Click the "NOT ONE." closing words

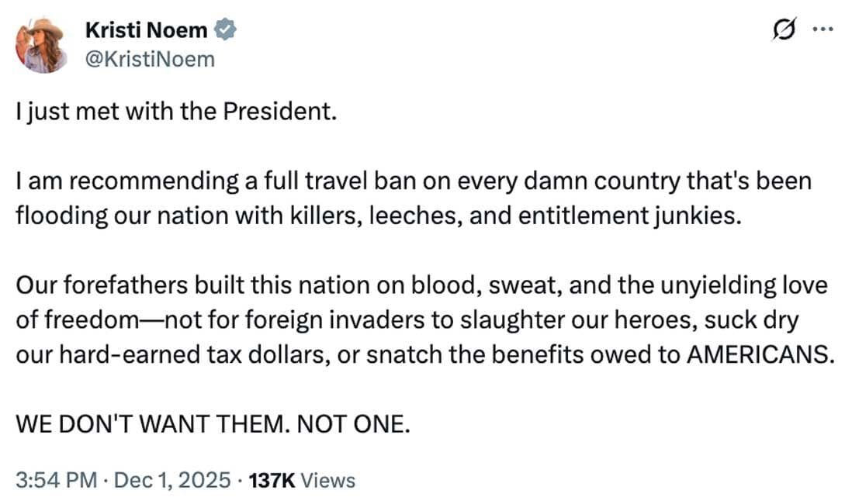pos(353,424)
